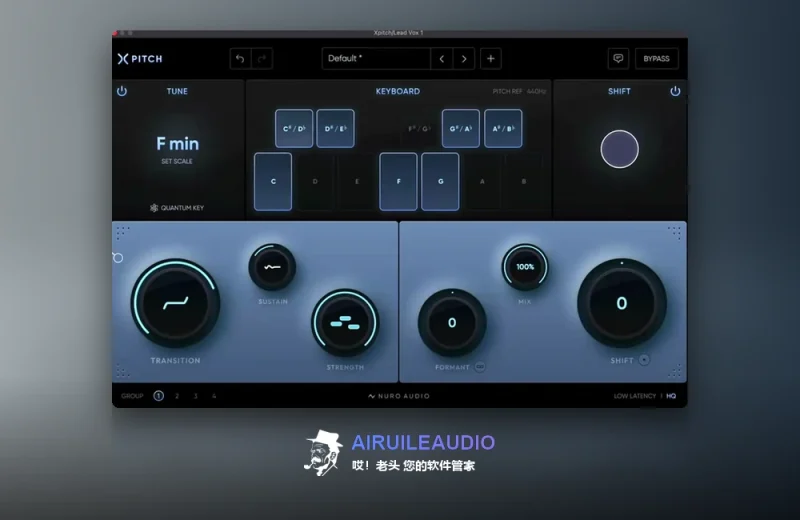Click F min SET SCALE selector
This screenshot has height=520, width=800.
point(177,150)
